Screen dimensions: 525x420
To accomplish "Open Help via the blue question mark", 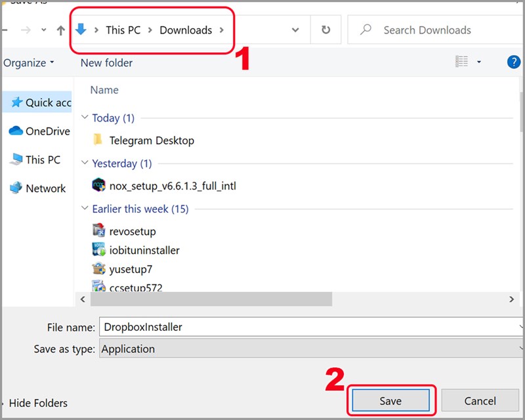I will pyautogui.click(x=513, y=62).
